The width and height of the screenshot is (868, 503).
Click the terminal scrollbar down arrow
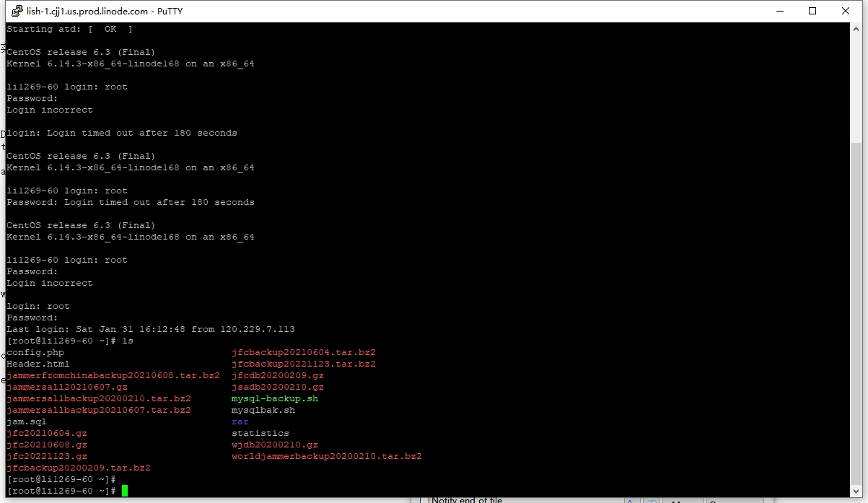[x=856, y=491]
